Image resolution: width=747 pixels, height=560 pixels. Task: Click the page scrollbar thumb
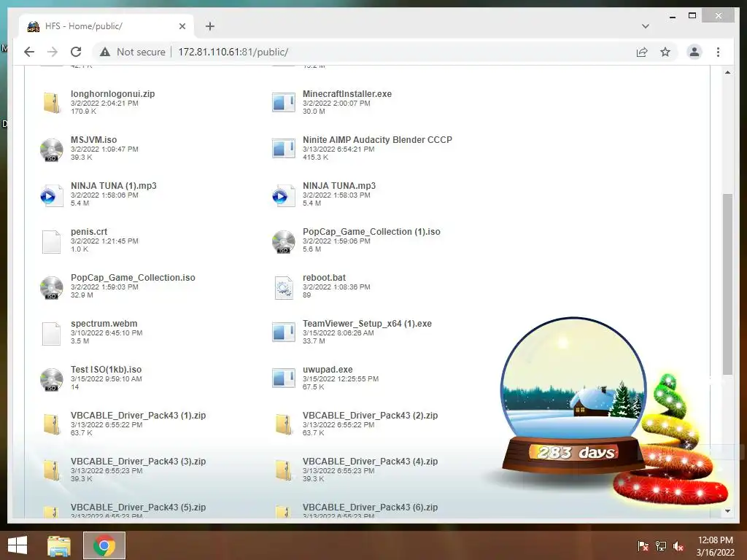click(727, 284)
